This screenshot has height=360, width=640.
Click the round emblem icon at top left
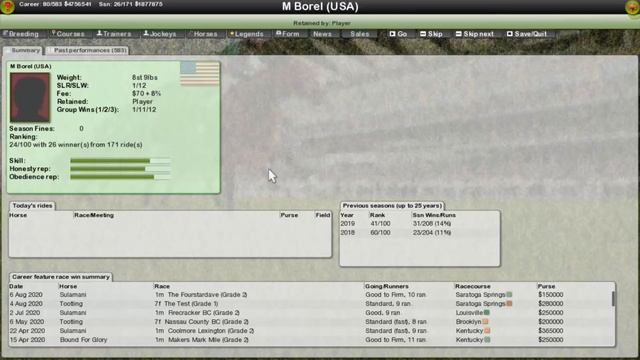(7, 7)
